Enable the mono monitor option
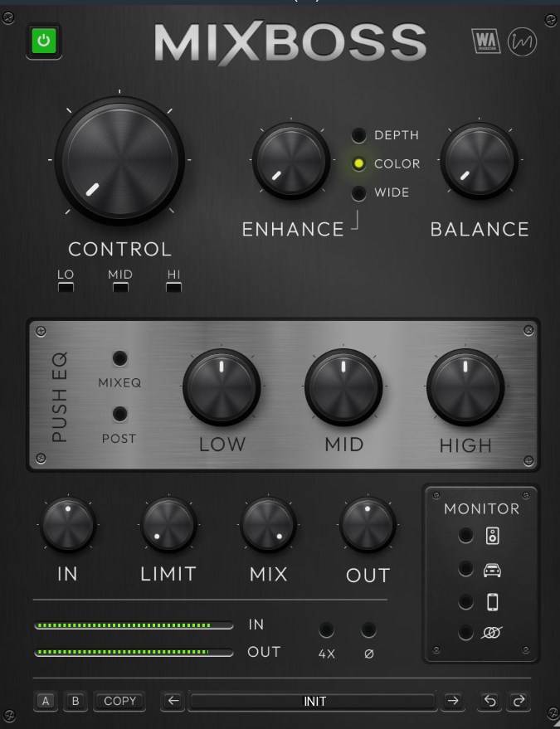Screen dimensions: 560x729 pyautogui.click(x=468, y=633)
